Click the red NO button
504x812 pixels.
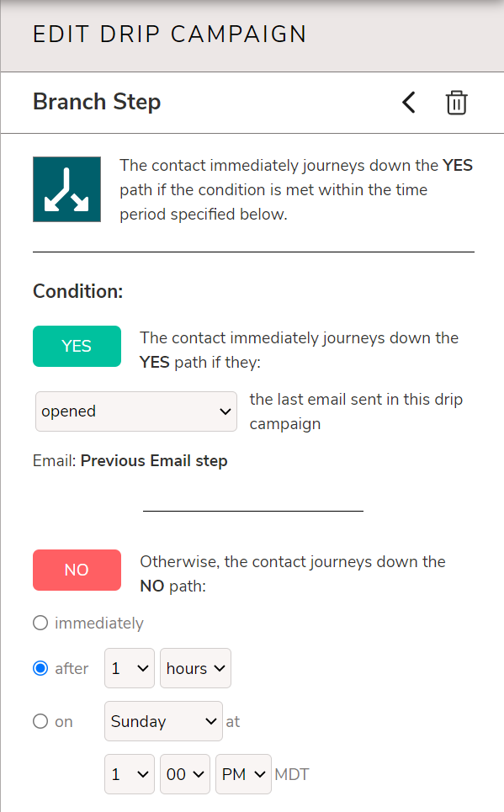coord(77,570)
